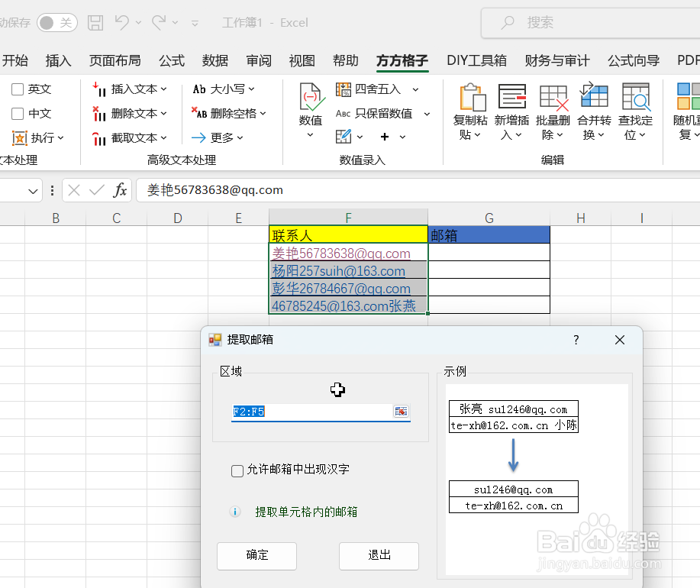
Task: Click the range selector collapse icon
Action: tap(401, 411)
